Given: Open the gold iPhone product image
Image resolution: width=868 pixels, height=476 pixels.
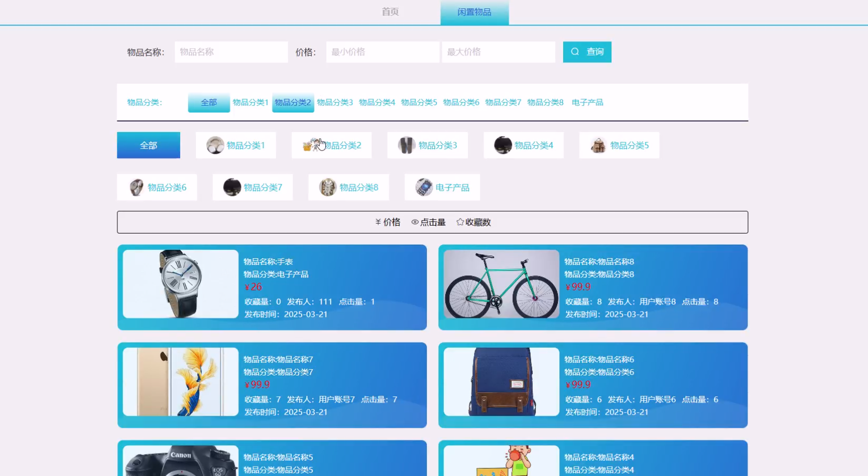Looking at the screenshot, I should [181, 382].
